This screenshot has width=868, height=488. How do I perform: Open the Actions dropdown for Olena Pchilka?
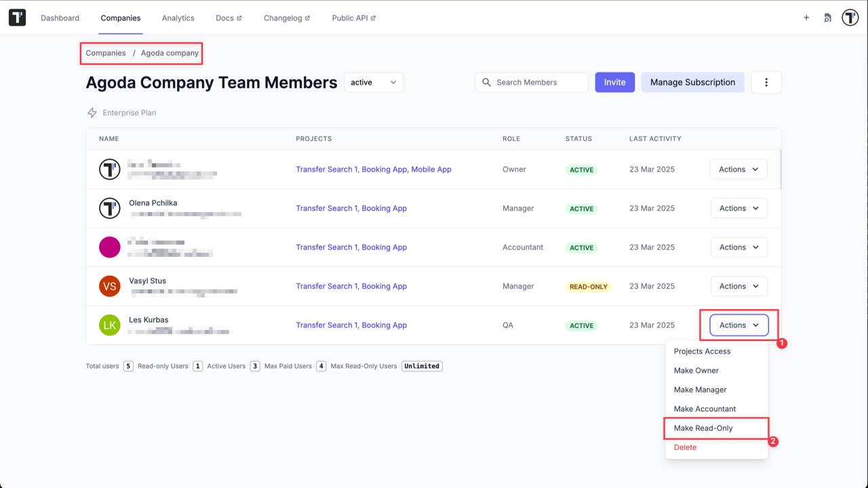[738, 208]
